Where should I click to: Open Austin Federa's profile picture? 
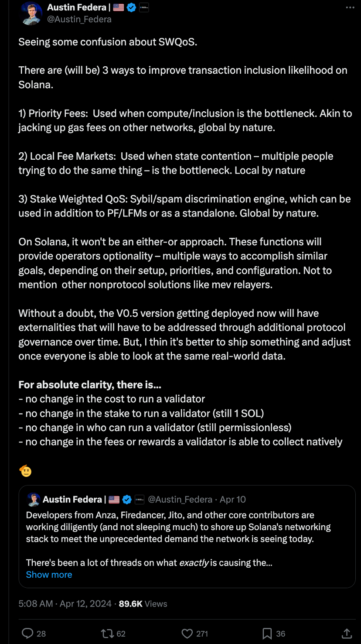32,13
